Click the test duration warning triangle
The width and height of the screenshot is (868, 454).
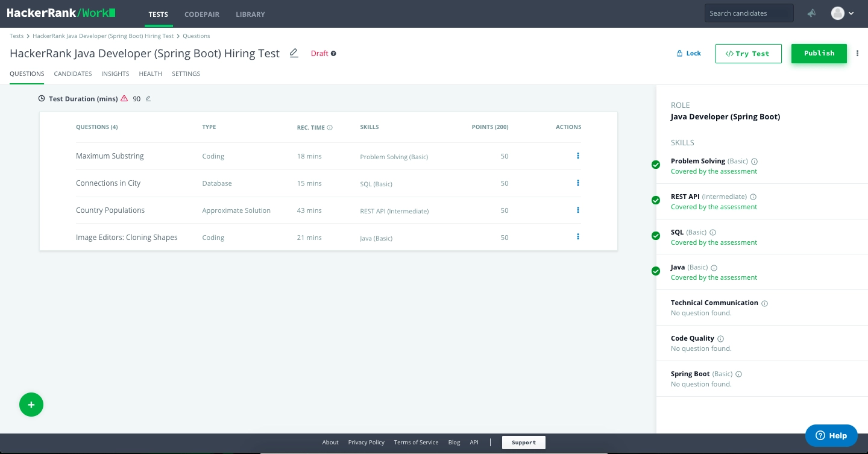(124, 98)
